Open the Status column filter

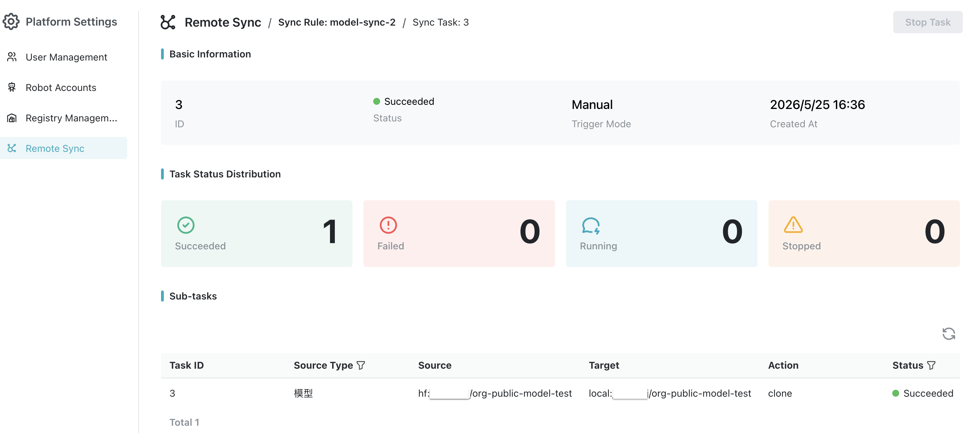pyautogui.click(x=931, y=365)
